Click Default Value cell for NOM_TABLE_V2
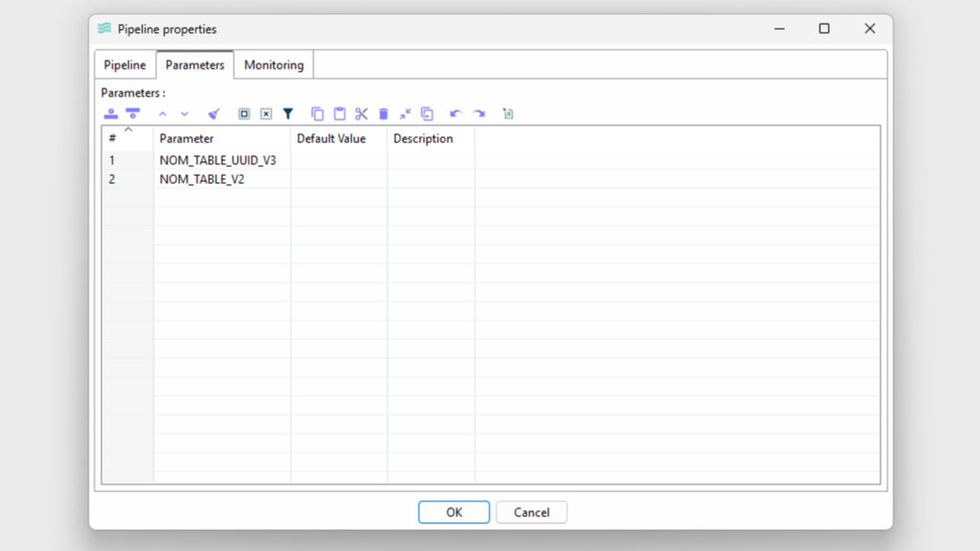The image size is (980, 551). (x=338, y=180)
